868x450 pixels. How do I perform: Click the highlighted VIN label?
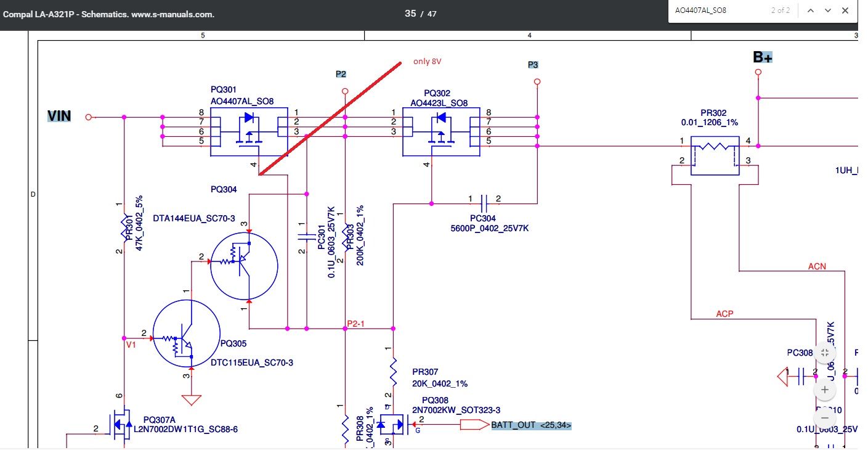click(x=59, y=116)
